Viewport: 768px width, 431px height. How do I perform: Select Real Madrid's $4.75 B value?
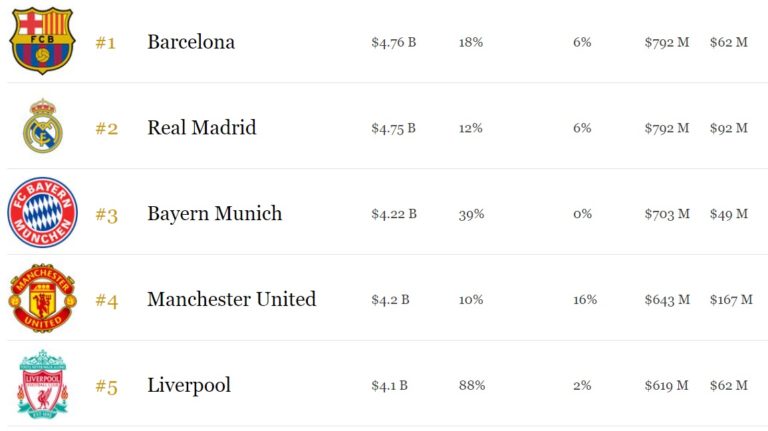393,128
